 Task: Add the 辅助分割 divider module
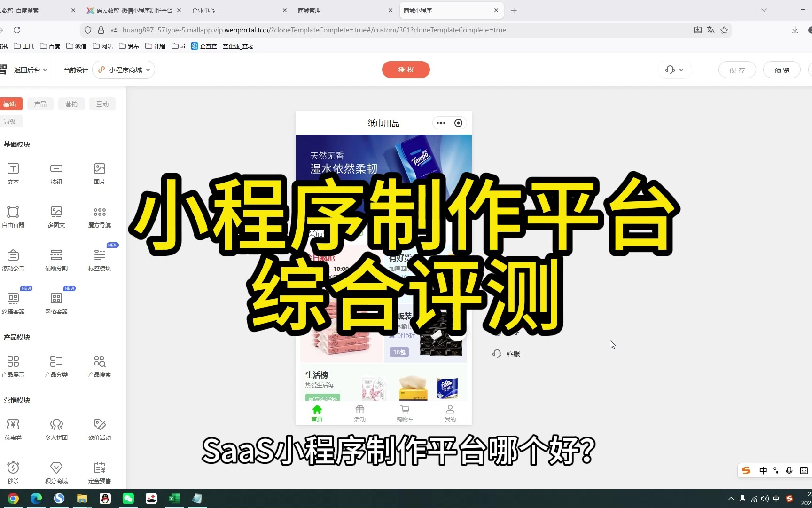pos(56,260)
